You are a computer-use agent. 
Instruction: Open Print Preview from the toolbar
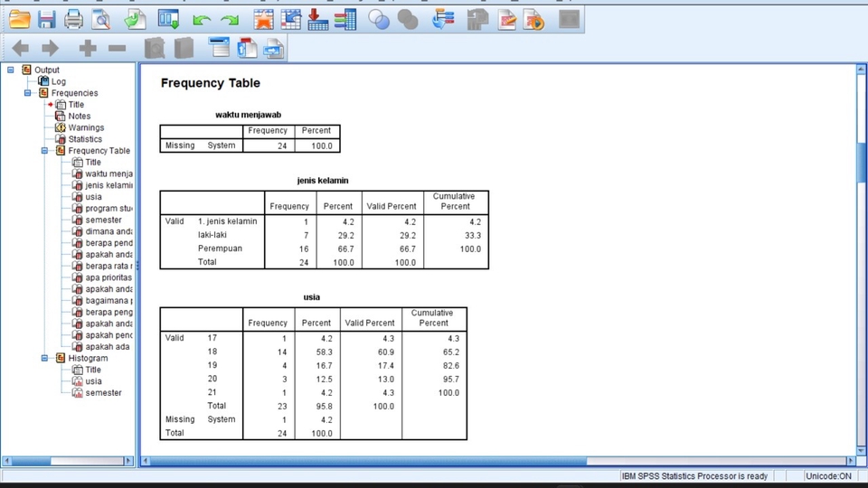(101, 19)
